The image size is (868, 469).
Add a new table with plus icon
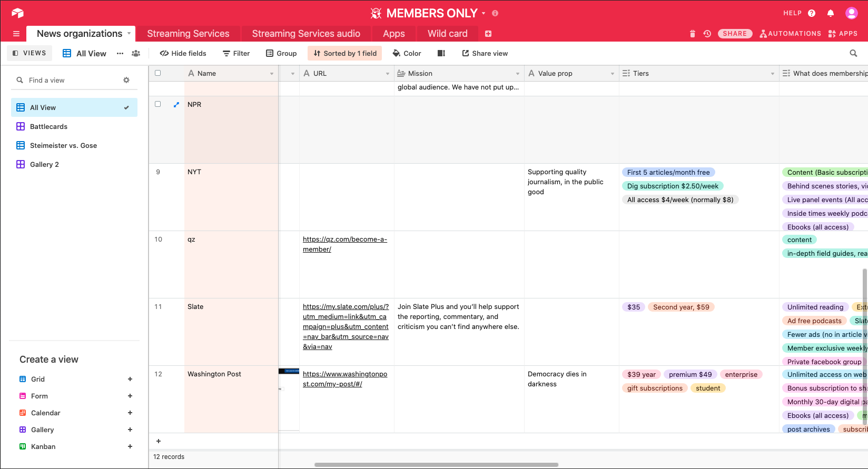[x=488, y=34]
